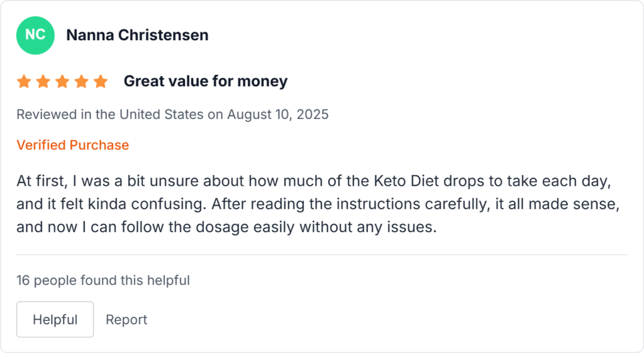Click the "Great value for money" review title
The width and height of the screenshot is (644, 353).
(x=205, y=81)
